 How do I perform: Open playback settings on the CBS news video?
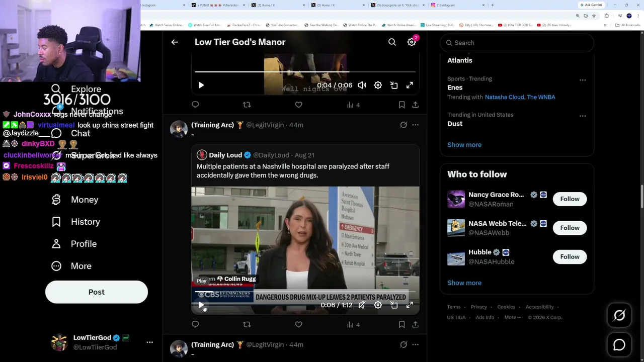pyautogui.click(x=378, y=305)
